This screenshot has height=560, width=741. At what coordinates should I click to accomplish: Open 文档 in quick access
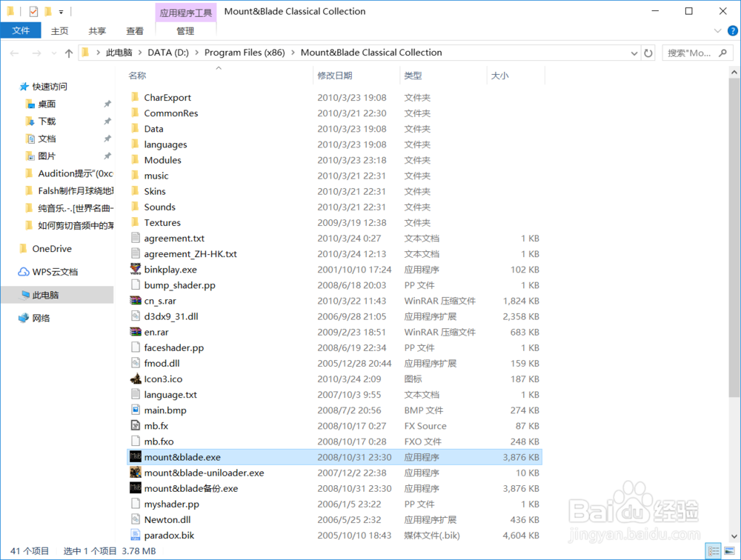47,139
